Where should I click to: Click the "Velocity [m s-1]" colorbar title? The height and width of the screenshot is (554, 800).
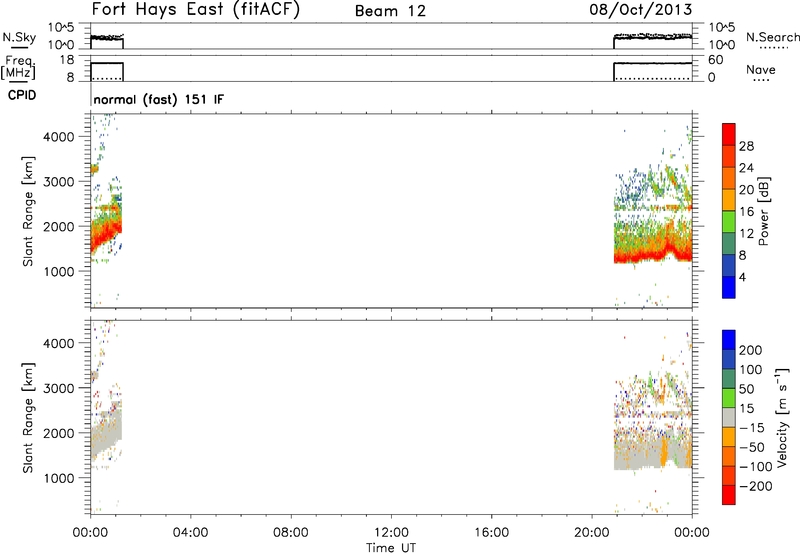782,417
